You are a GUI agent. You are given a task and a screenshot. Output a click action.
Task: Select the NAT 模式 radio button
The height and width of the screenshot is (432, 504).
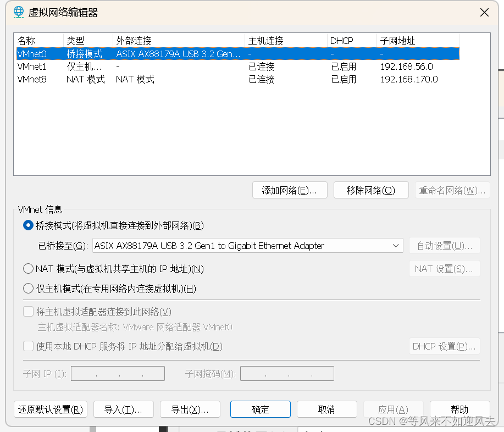[28, 269]
